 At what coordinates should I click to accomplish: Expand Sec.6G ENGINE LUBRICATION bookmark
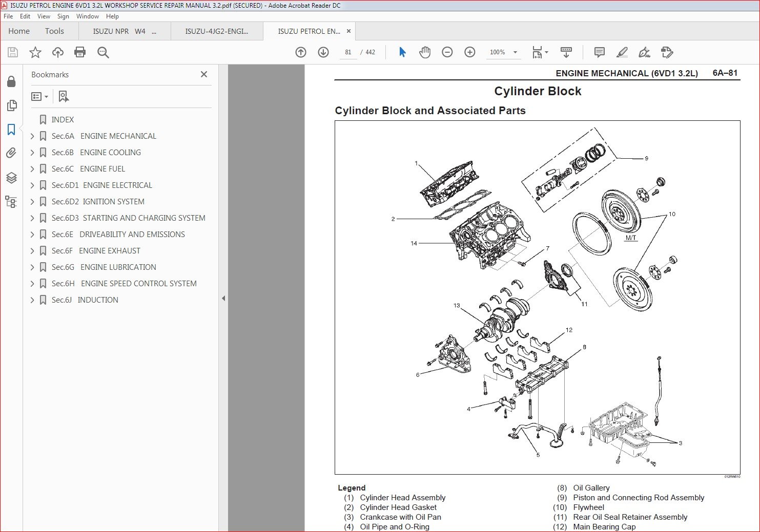click(32, 267)
